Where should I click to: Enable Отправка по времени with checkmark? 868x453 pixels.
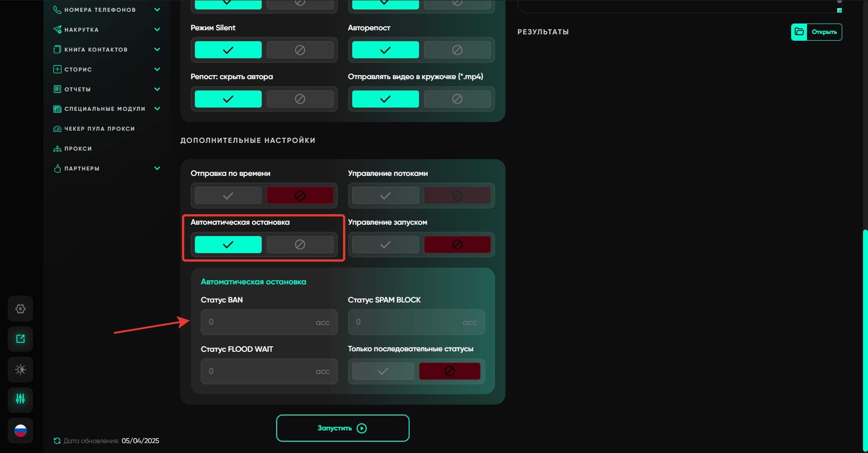[x=228, y=195]
